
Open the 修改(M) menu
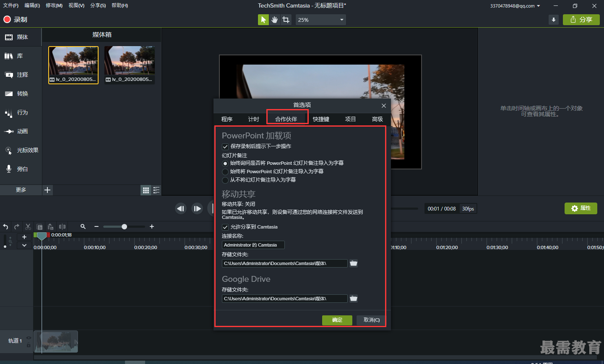point(54,5)
